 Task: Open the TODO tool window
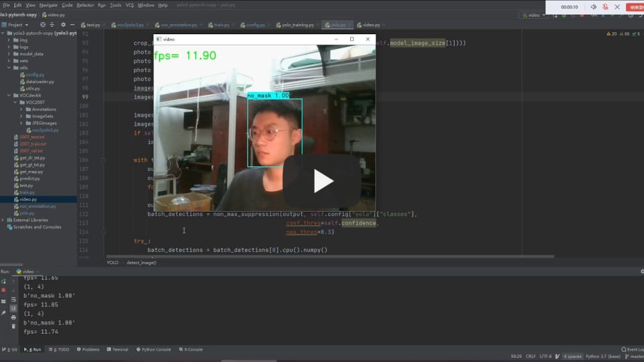[x=59, y=350]
